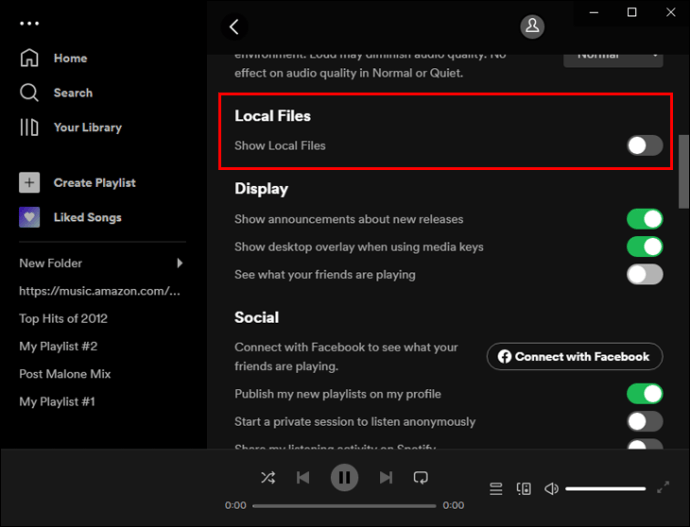This screenshot has height=527, width=690.
Task: Click the Social section heading
Action: tap(257, 317)
